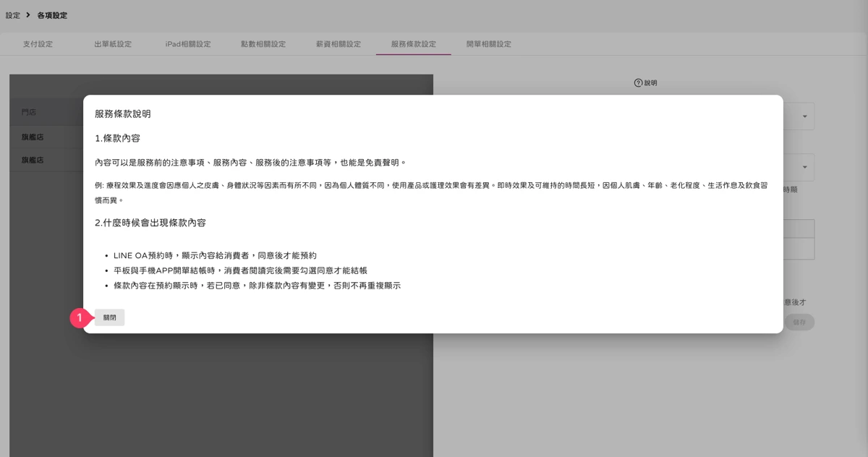868x457 pixels.
Task: Open the 開單相關設定 tab
Action: 489,44
